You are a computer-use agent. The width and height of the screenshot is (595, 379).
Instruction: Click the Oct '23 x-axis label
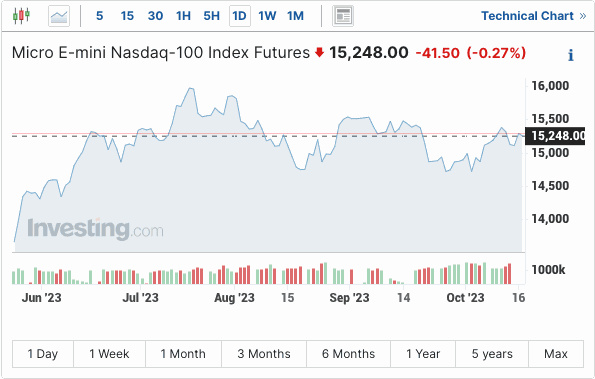pyautogui.click(x=465, y=298)
